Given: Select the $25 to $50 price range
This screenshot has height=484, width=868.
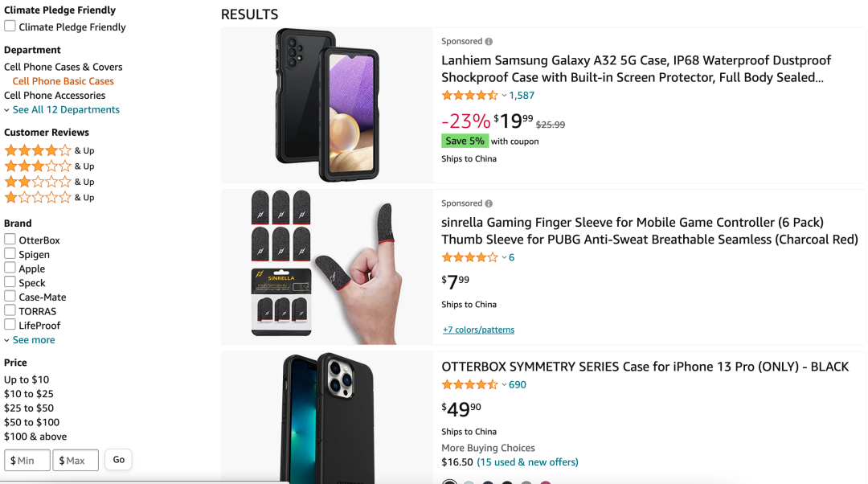Looking at the screenshot, I should pos(29,408).
